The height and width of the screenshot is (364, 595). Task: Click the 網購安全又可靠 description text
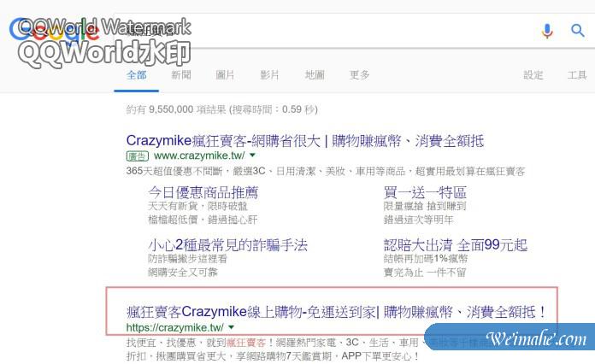(x=183, y=273)
